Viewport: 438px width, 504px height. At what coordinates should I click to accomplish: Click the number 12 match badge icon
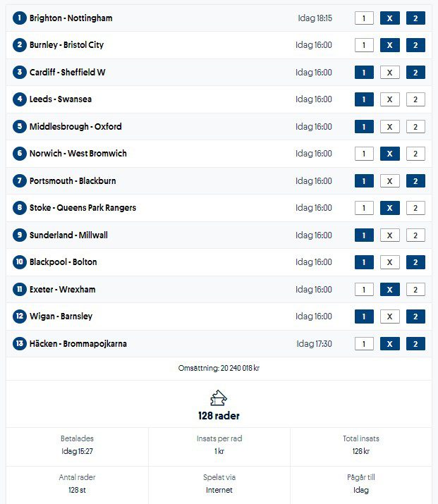point(19,316)
